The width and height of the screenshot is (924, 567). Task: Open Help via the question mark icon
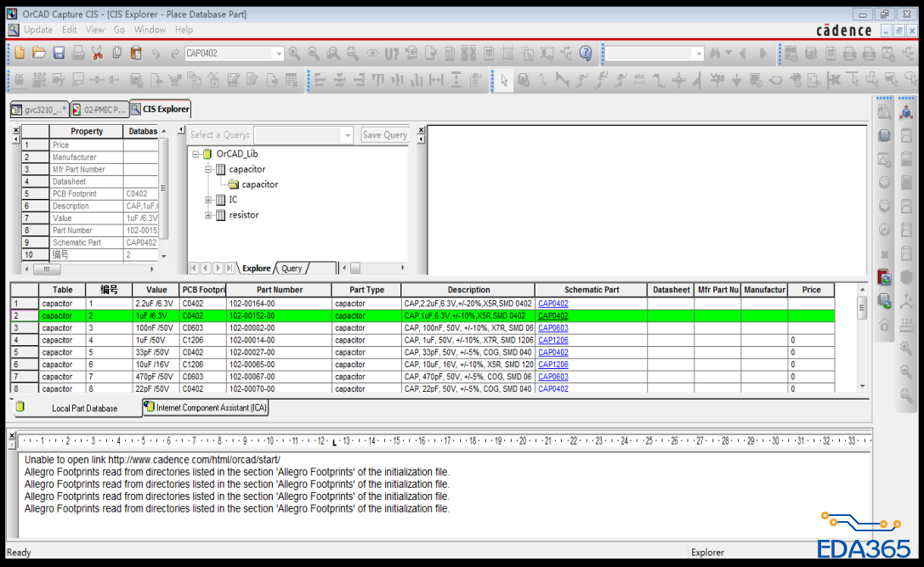586,54
